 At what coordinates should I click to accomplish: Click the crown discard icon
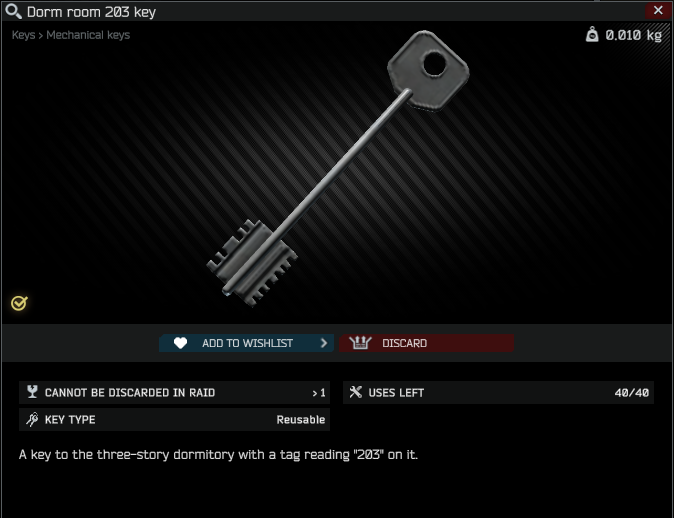360,343
